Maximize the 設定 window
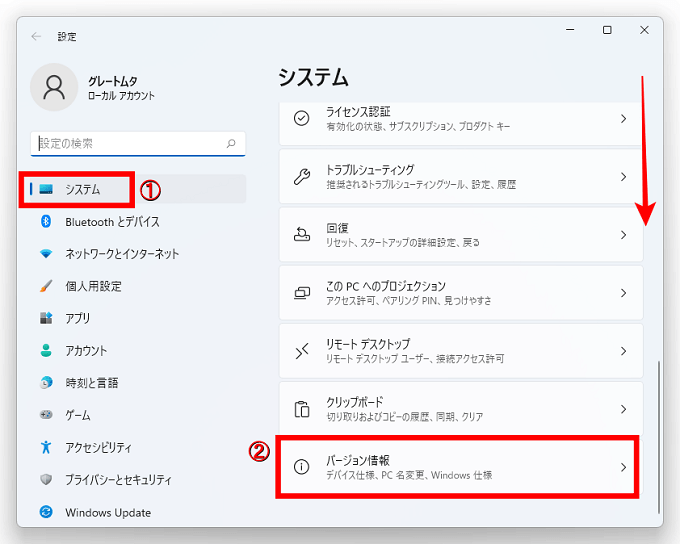The image size is (680, 544). [x=607, y=30]
